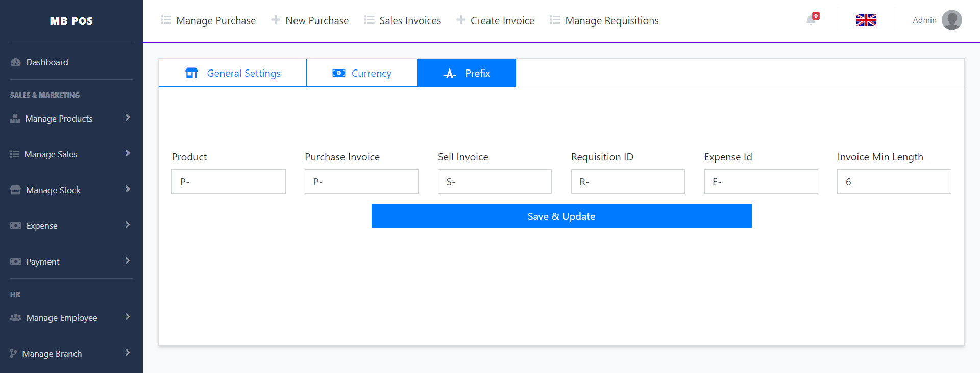Click the UK flag language icon
Image resolution: width=980 pixels, height=373 pixels.
(x=866, y=20)
